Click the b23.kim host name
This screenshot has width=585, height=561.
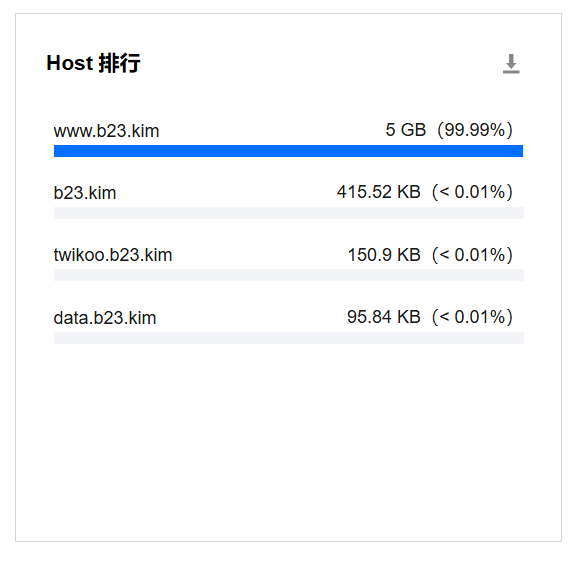85,193
